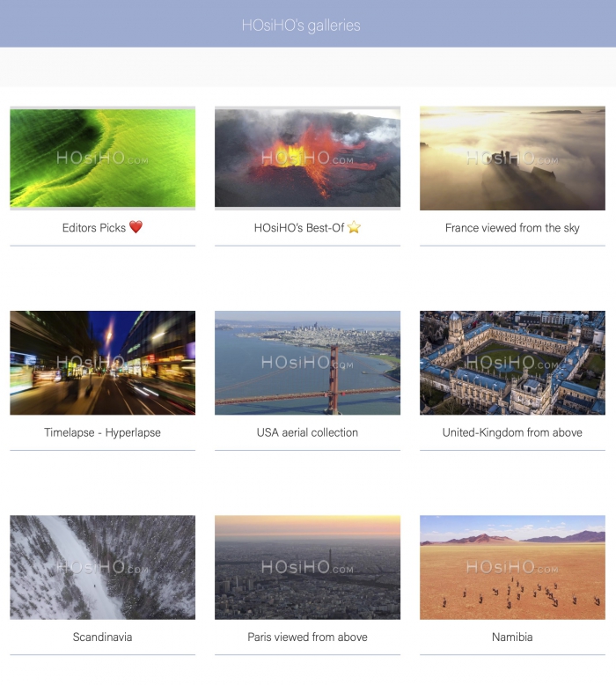Open the night street hyperlapse thumbnail
This screenshot has width=616, height=685.
tap(103, 363)
